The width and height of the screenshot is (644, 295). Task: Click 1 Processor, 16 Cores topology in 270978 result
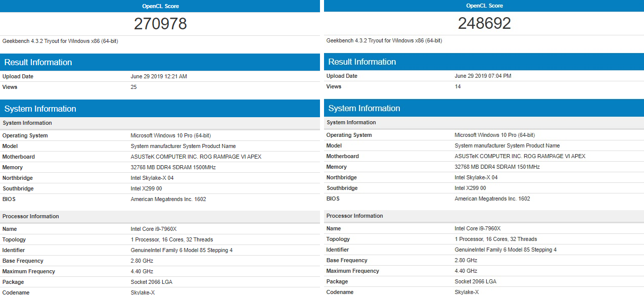pyautogui.click(x=172, y=239)
